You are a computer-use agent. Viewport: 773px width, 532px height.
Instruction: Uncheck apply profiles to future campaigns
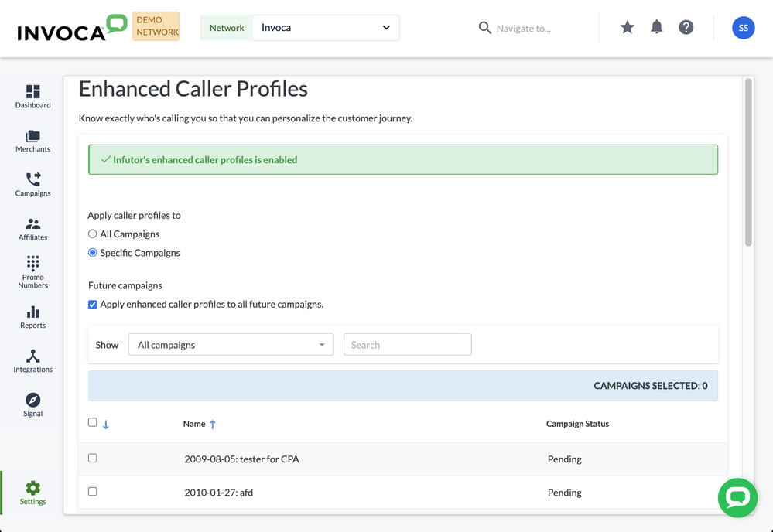[92, 305]
